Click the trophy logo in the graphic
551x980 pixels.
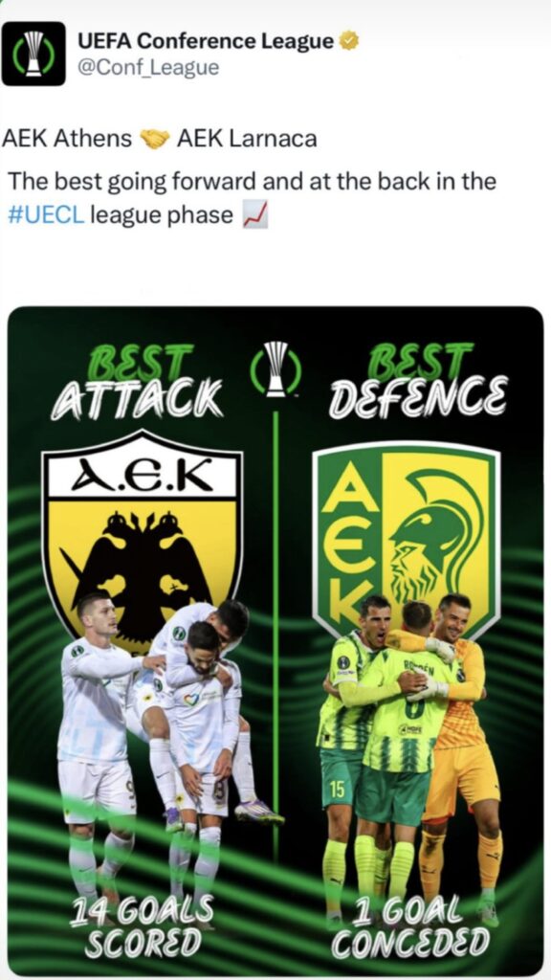(275, 369)
